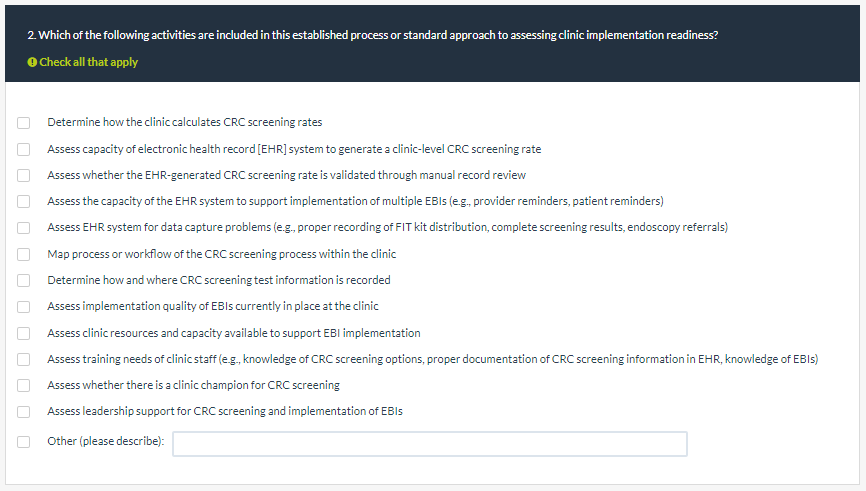Select the manual record review validation checkbox
Viewport: 866px width, 491px height.
click(23, 175)
